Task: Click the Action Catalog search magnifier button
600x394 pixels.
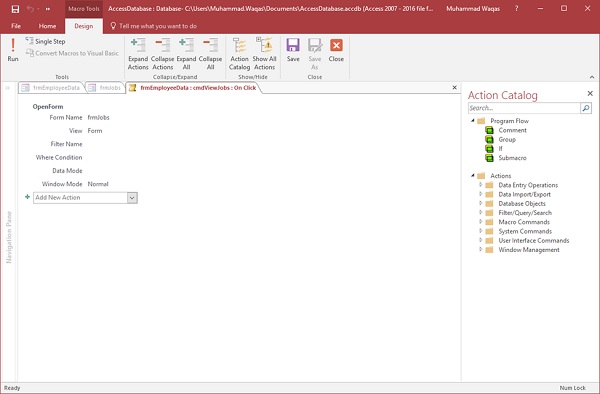Action: tap(586, 108)
